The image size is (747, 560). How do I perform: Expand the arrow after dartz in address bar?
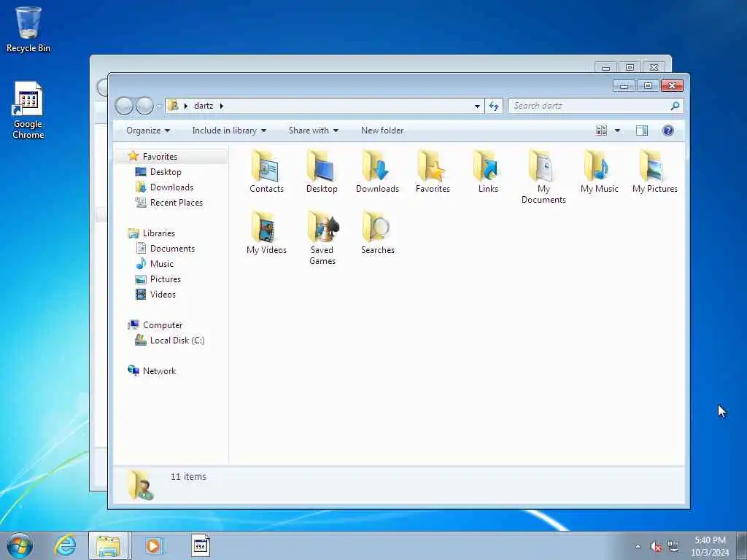pos(222,106)
